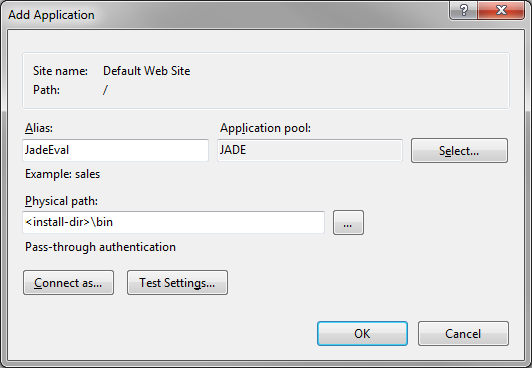532x368 pixels.
Task: Click the Add Application title bar
Action: [x=224, y=15]
